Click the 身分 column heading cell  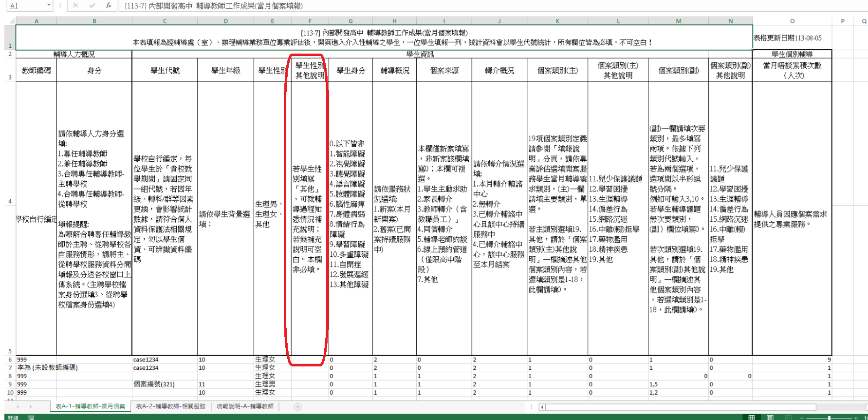pyautogui.click(x=94, y=70)
